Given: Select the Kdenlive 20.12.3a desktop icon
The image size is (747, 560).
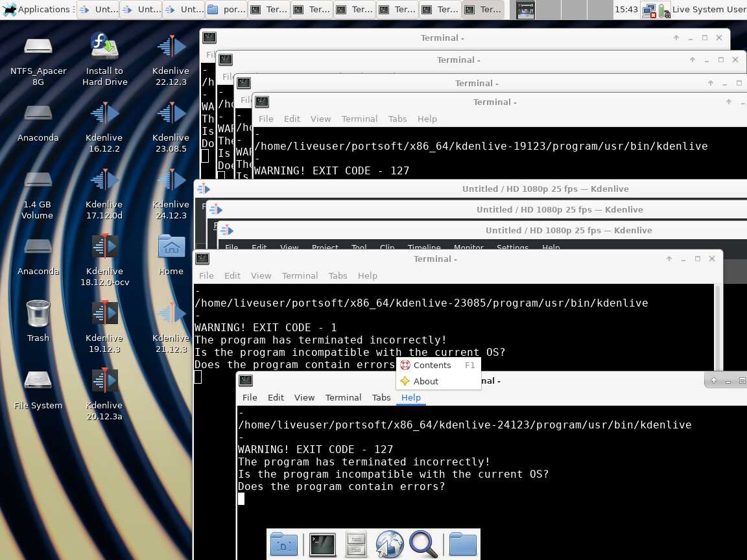Looking at the screenshot, I should point(104,380).
